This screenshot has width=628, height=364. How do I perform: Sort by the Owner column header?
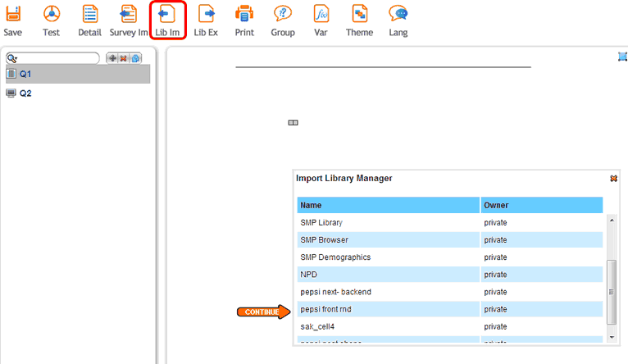(x=542, y=205)
